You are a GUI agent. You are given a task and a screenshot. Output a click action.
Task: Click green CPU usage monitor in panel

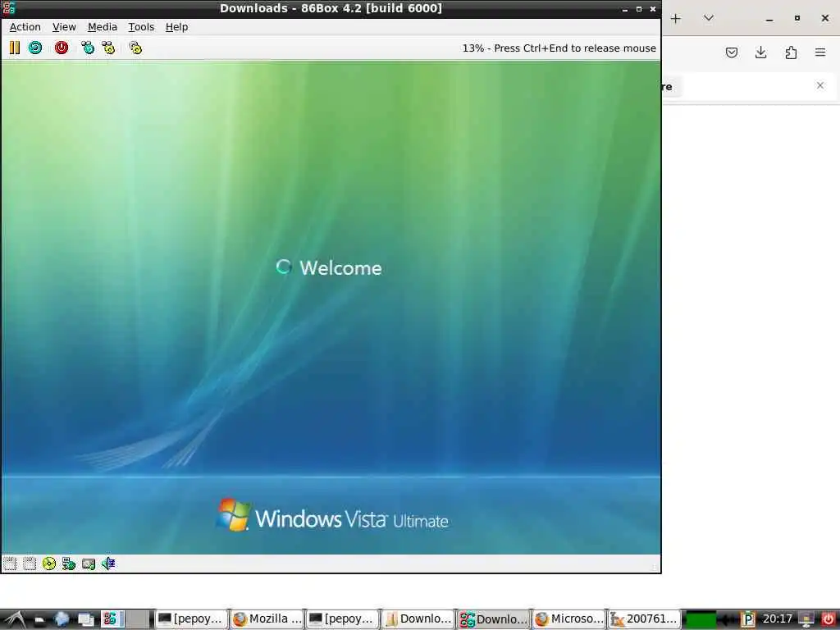click(x=701, y=620)
